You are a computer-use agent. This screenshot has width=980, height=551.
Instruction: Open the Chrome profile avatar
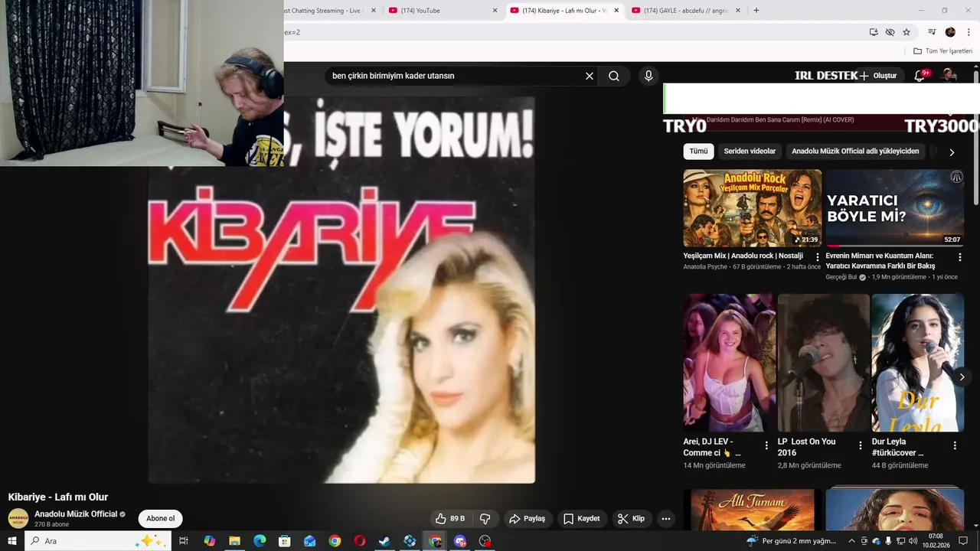click(950, 32)
